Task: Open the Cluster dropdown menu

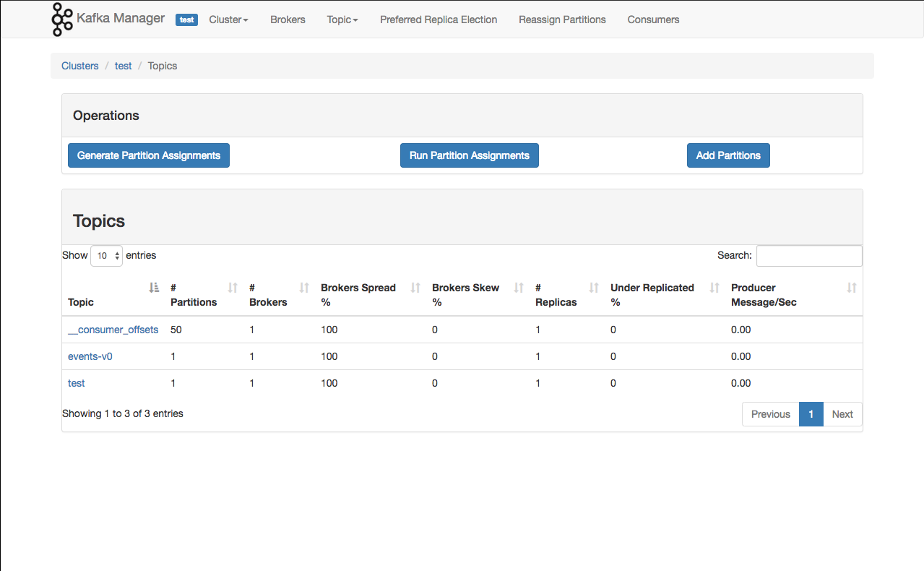Action: tap(228, 20)
